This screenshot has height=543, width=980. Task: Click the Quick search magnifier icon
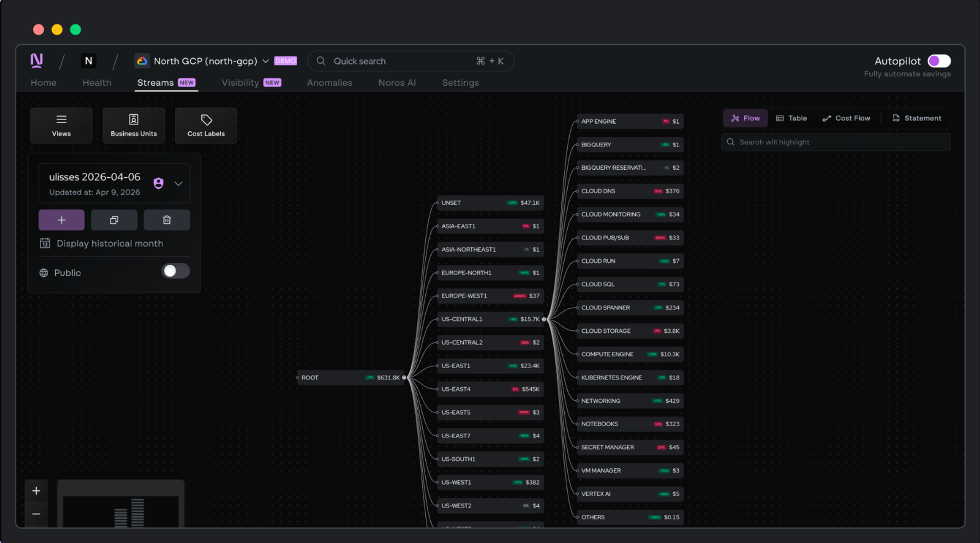pyautogui.click(x=321, y=61)
